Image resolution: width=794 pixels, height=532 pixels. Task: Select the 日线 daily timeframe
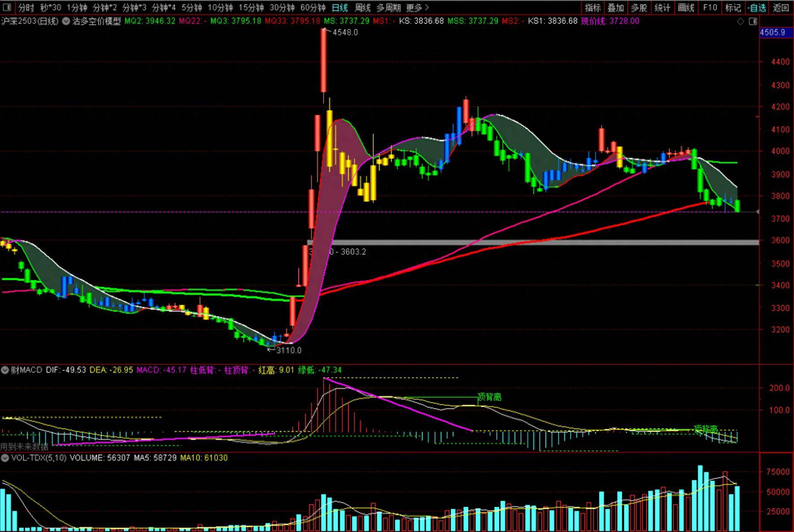tap(340, 8)
